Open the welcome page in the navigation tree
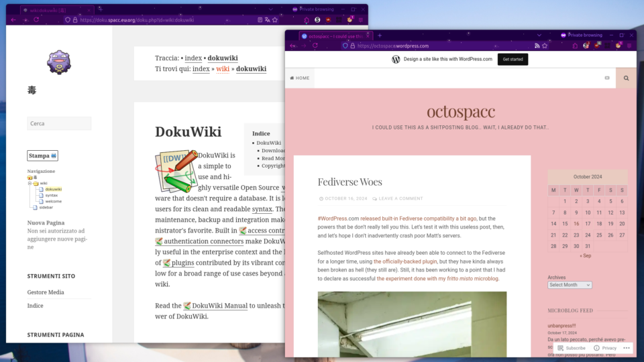This screenshot has height=362, width=644. [54, 202]
